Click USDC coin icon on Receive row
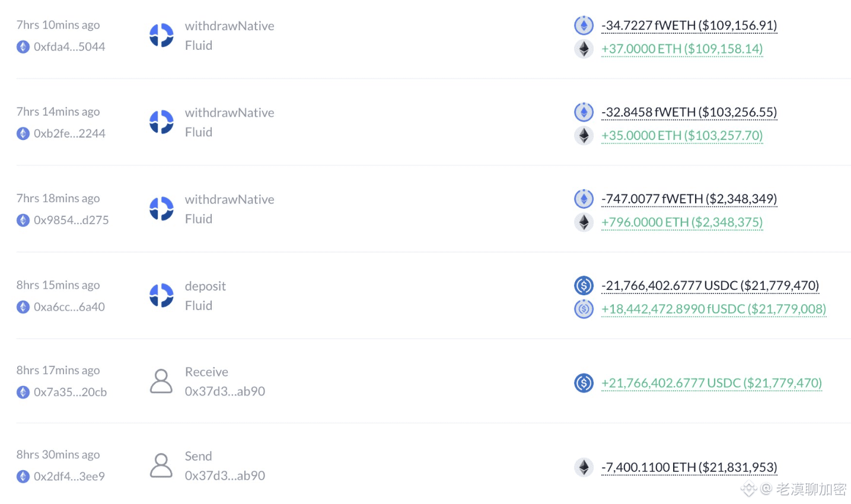The height and width of the screenshot is (504, 851). [584, 383]
